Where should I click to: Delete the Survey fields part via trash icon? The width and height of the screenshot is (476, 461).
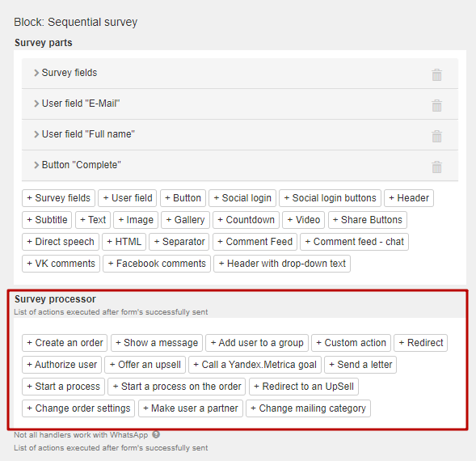[x=436, y=74]
